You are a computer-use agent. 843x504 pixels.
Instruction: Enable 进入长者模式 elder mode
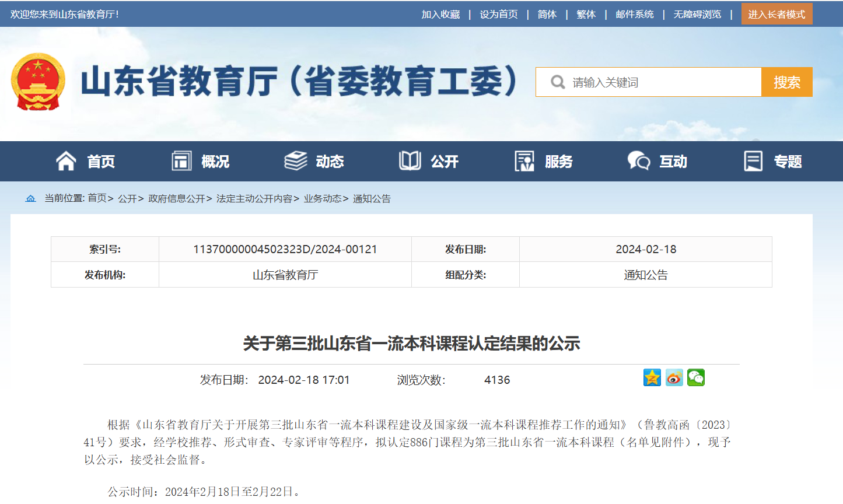tap(776, 14)
